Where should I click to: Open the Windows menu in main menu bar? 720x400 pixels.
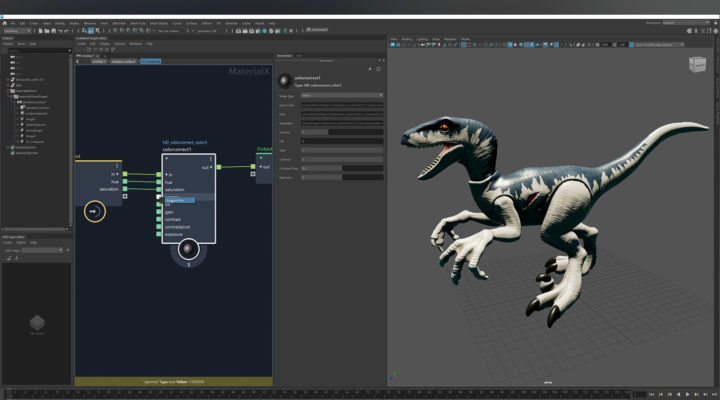90,23
